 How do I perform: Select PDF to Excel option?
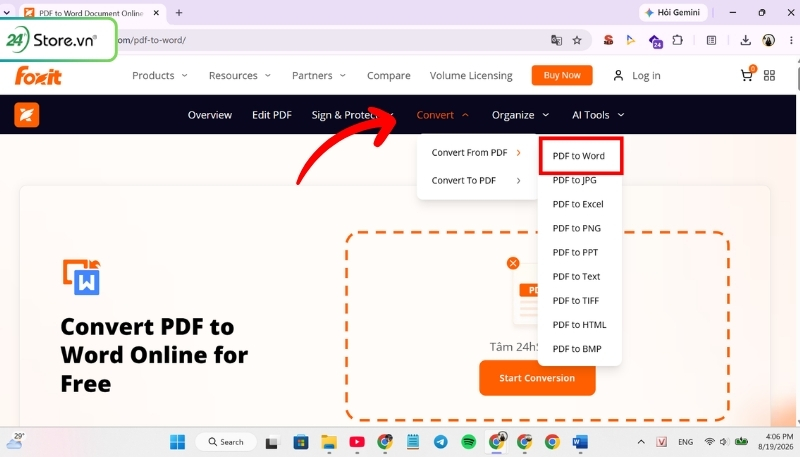tap(578, 204)
